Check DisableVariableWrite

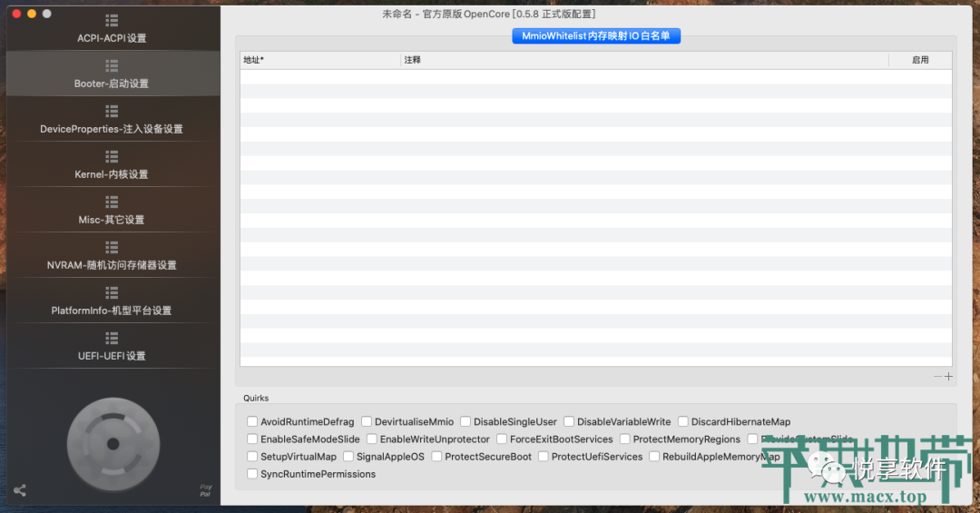[x=569, y=421]
